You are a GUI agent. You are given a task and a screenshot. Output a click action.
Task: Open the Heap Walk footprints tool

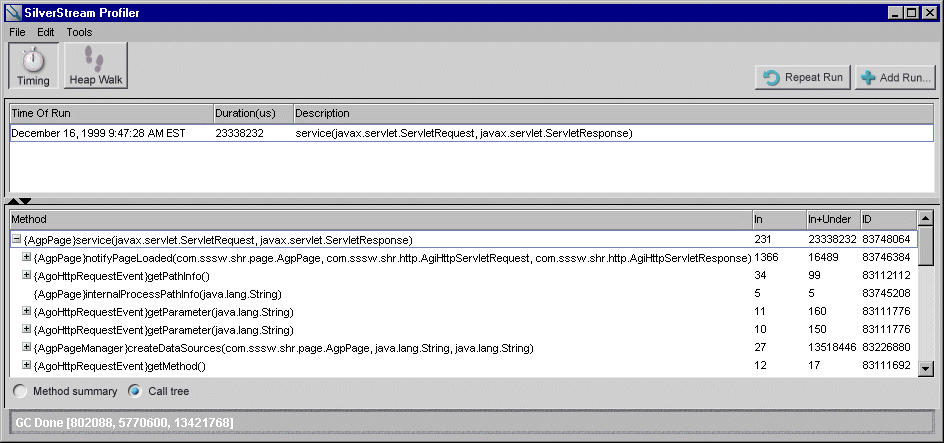pos(96,66)
